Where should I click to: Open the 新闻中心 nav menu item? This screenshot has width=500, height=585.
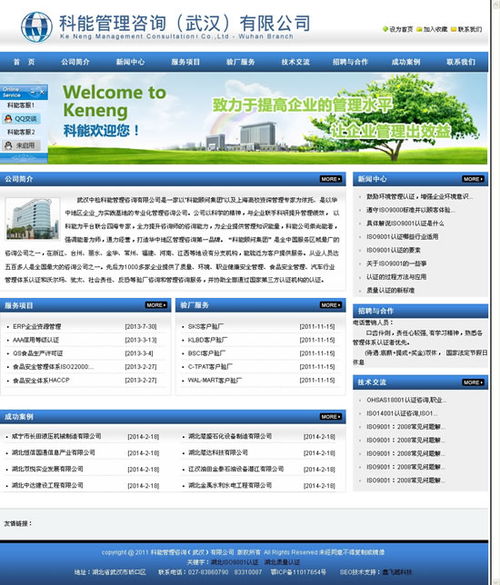(130, 62)
